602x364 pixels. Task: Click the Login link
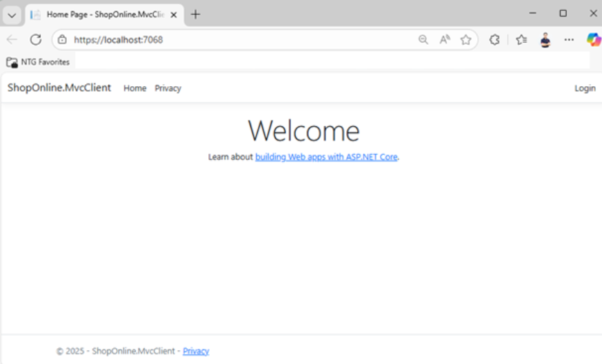(x=585, y=88)
